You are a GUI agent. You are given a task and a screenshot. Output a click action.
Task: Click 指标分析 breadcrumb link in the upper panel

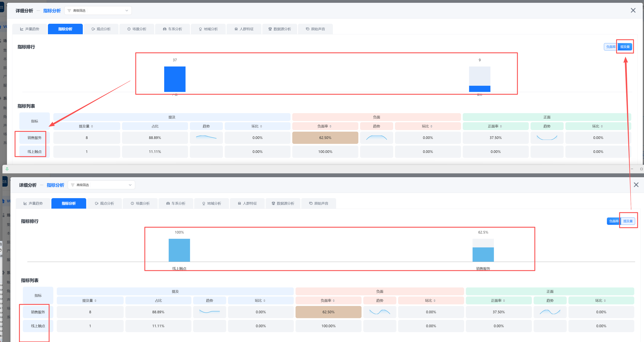tap(52, 11)
